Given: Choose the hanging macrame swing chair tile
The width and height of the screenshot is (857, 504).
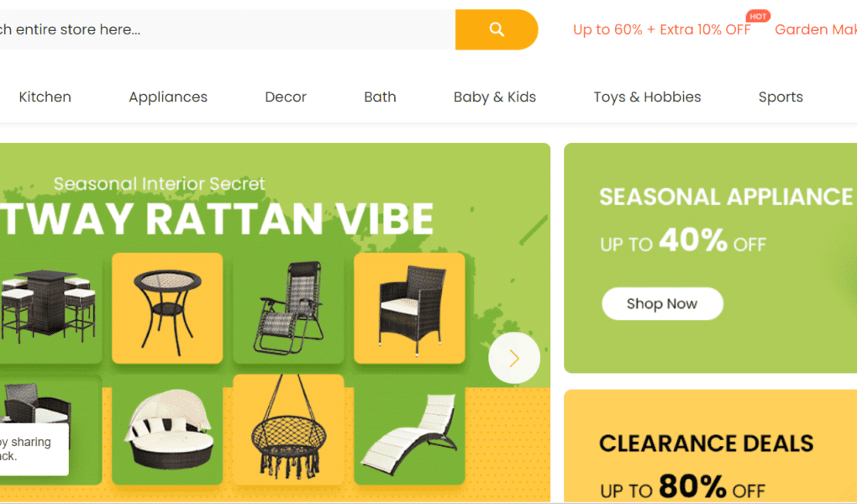Looking at the screenshot, I should (288, 429).
